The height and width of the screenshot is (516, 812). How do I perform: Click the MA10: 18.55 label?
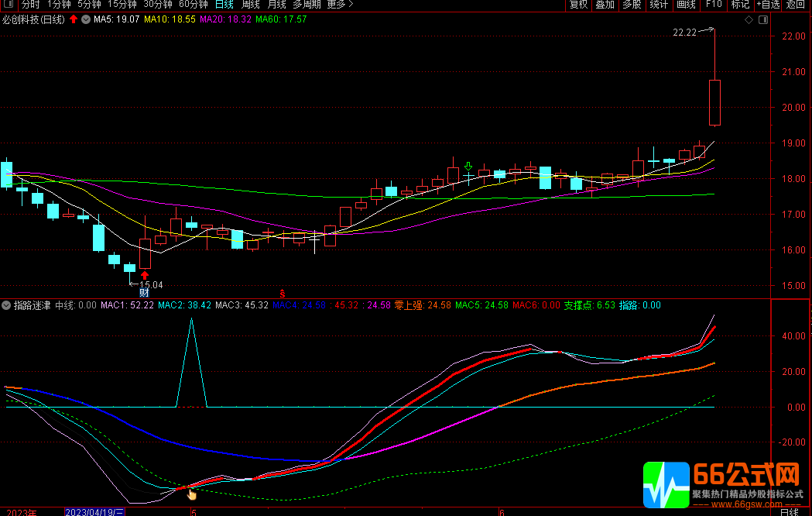pos(170,19)
